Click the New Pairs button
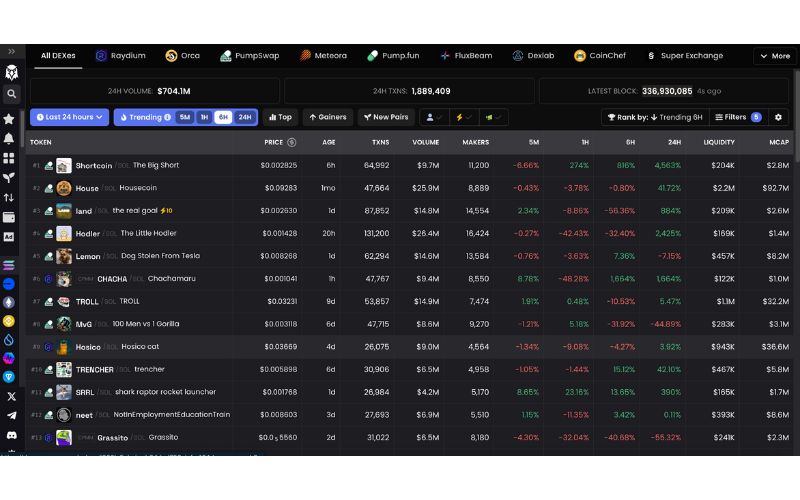The height and width of the screenshot is (500, 800). pyautogui.click(x=386, y=117)
